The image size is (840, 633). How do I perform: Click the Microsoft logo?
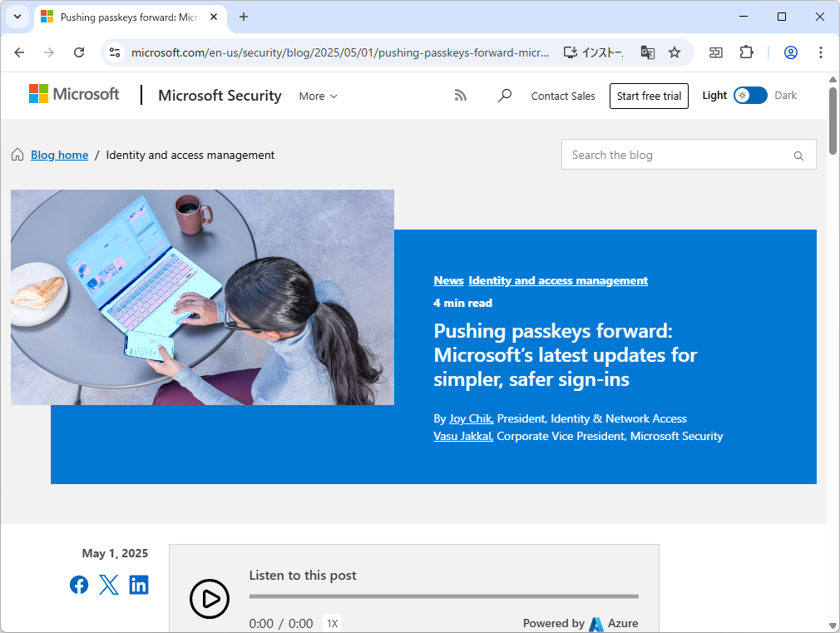[x=74, y=94]
